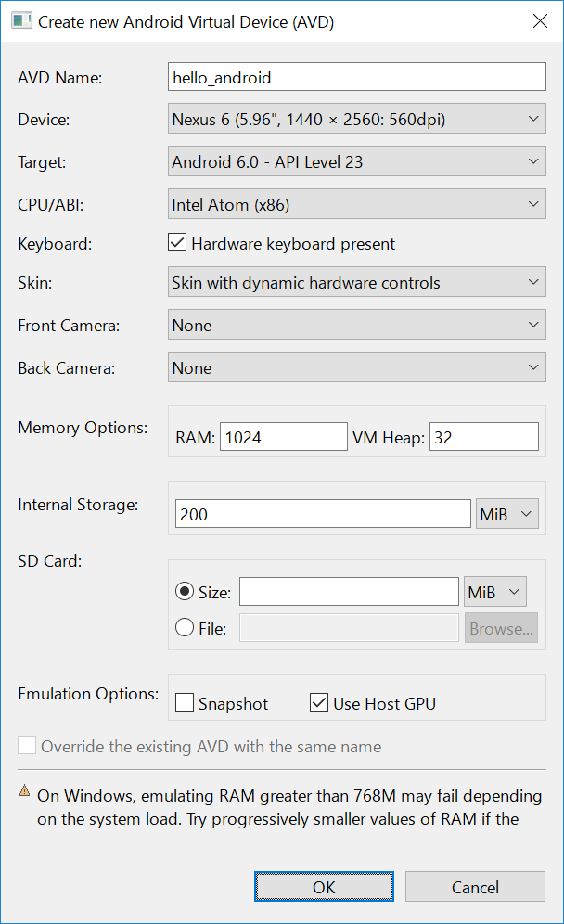Click the RAM field showing 1024
This screenshot has width=564, height=924.
point(284,437)
